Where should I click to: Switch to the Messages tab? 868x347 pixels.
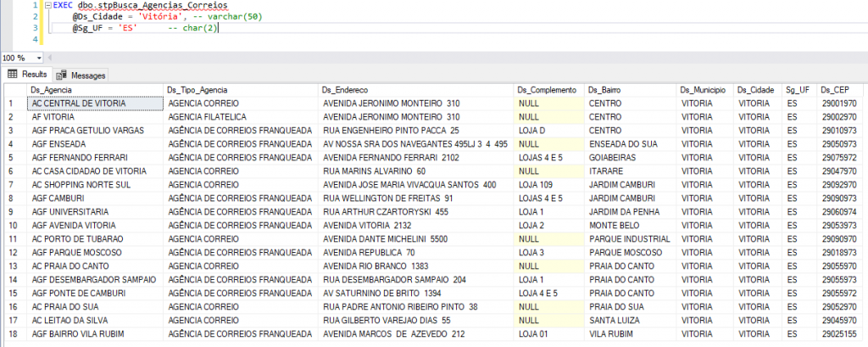81,75
